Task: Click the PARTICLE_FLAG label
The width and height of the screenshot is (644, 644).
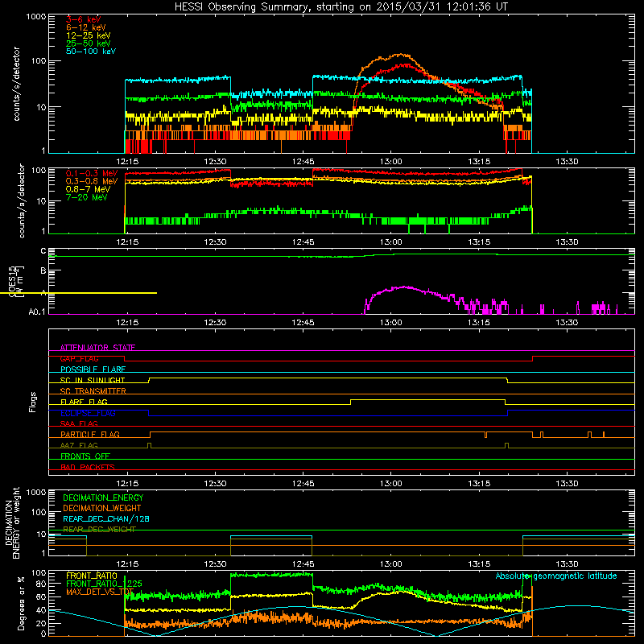Action: click(x=90, y=434)
